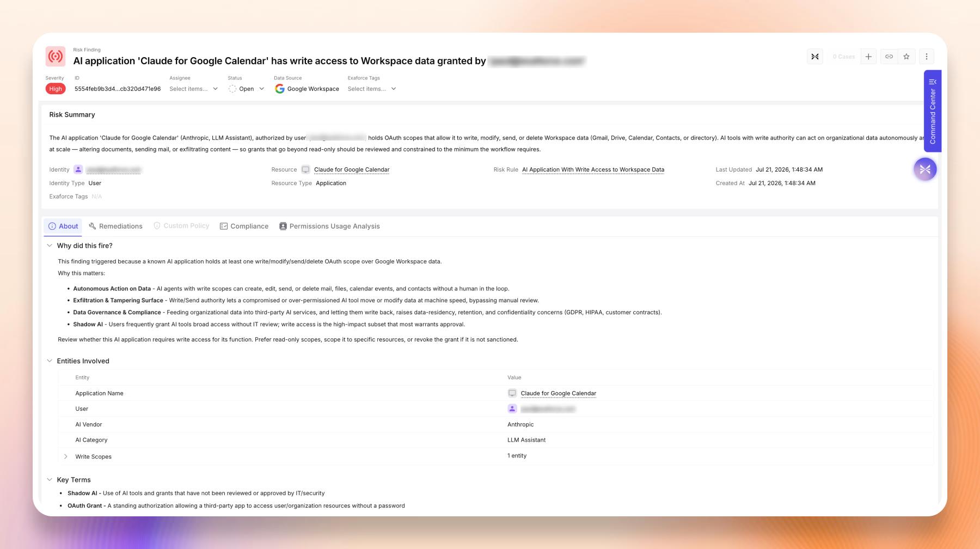Open the Command Center side panel
This screenshot has height=549, width=980.
[x=933, y=111]
